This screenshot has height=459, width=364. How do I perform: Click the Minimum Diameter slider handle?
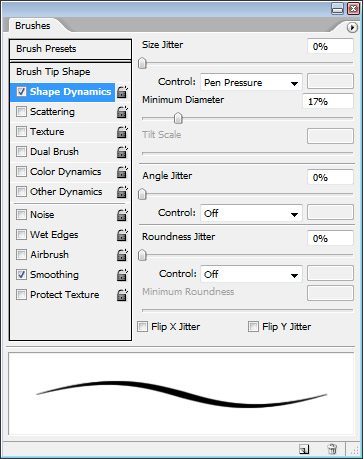click(x=178, y=118)
